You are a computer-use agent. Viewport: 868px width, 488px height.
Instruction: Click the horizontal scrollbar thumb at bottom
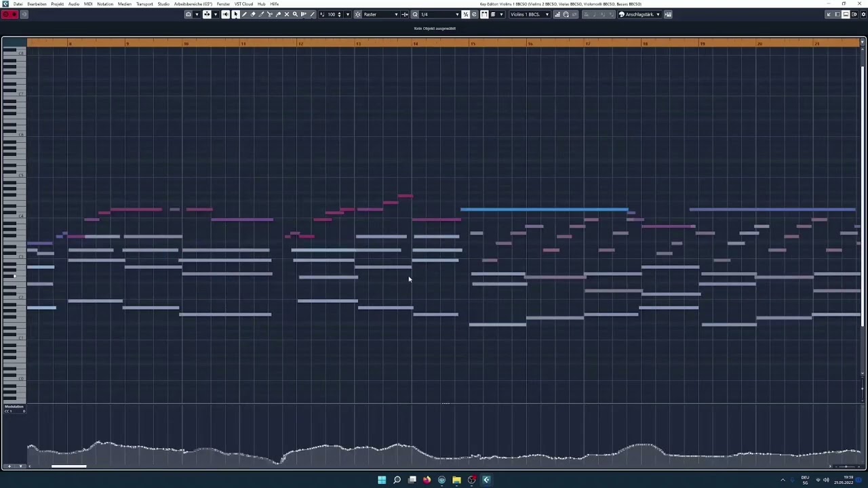click(x=68, y=466)
